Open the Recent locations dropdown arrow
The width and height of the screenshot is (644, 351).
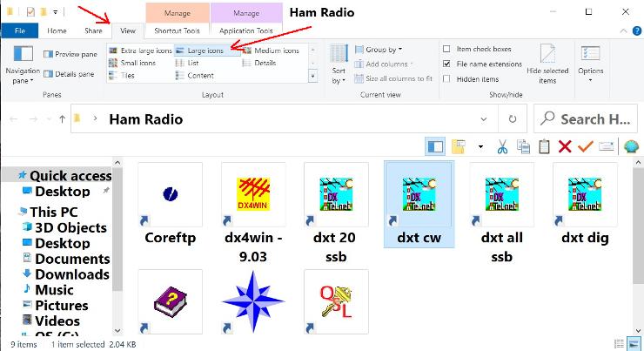(49, 119)
